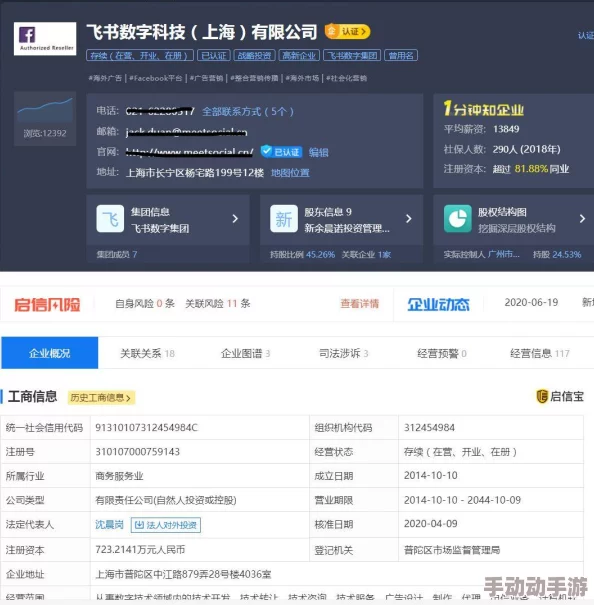Click the 企业动态 heading
This screenshot has height=605, width=594.
438,304
